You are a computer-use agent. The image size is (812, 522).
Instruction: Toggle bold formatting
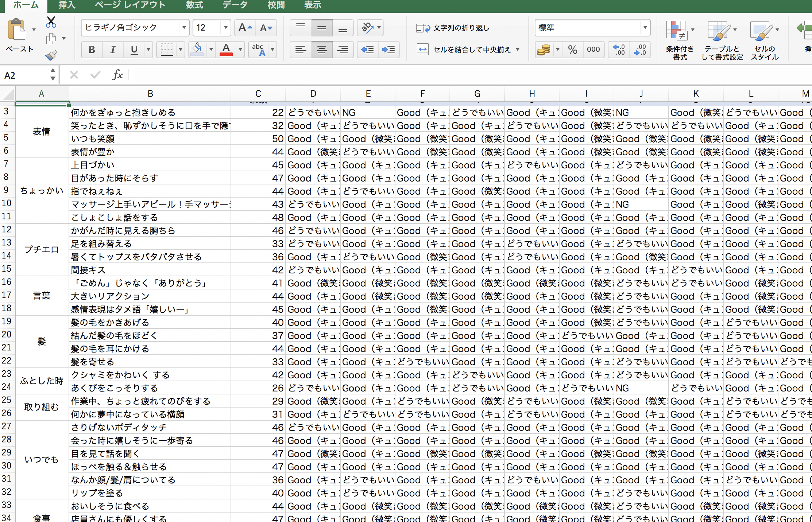pyautogui.click(x=92, y=50)
